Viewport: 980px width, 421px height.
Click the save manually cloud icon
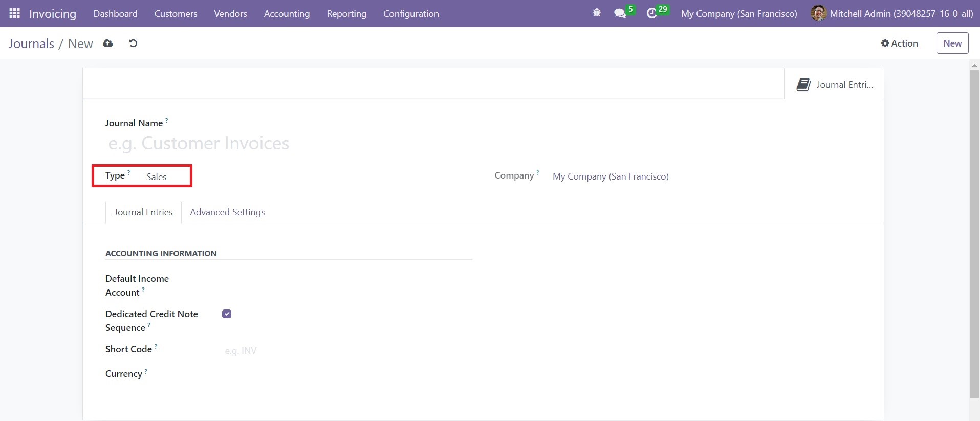(x=107, y=43)
